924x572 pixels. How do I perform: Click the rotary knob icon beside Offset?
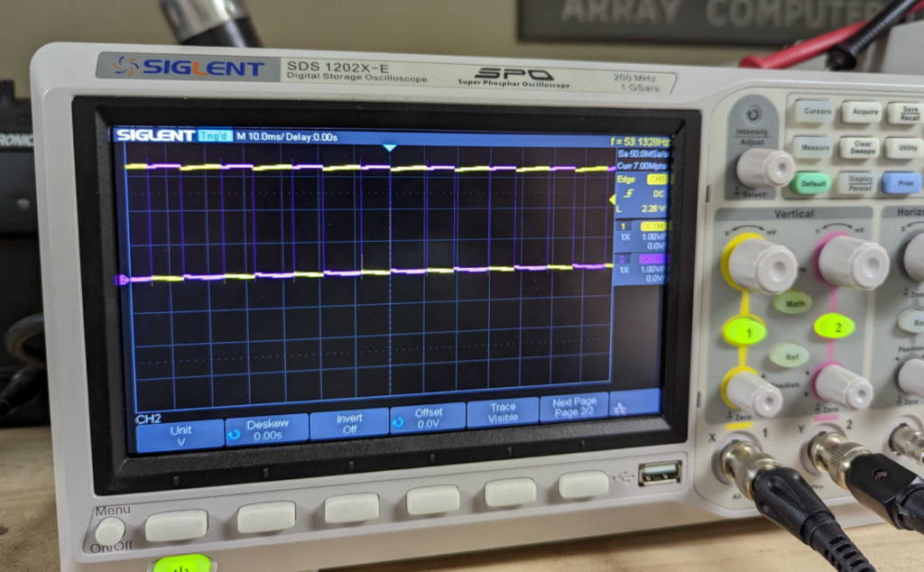[x=398, y=422]
